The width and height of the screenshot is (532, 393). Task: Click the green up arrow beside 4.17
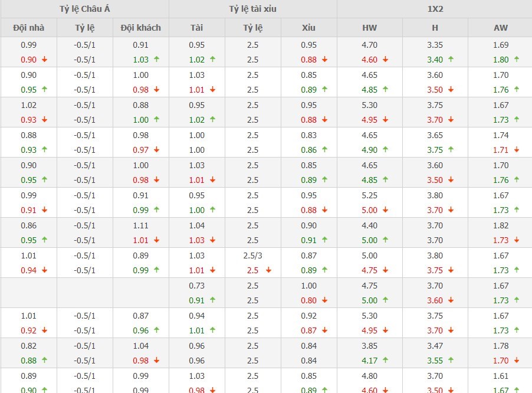tap(386, 361)
